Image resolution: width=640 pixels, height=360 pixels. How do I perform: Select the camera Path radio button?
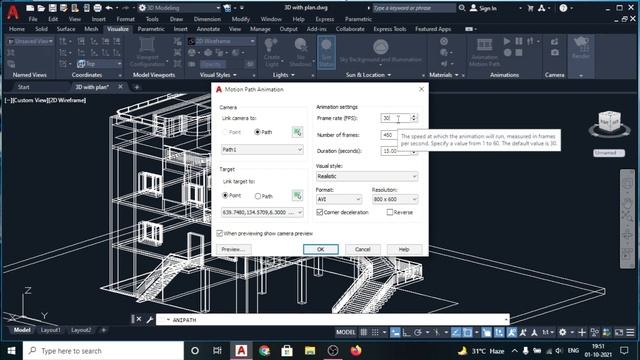coord(257,132)
